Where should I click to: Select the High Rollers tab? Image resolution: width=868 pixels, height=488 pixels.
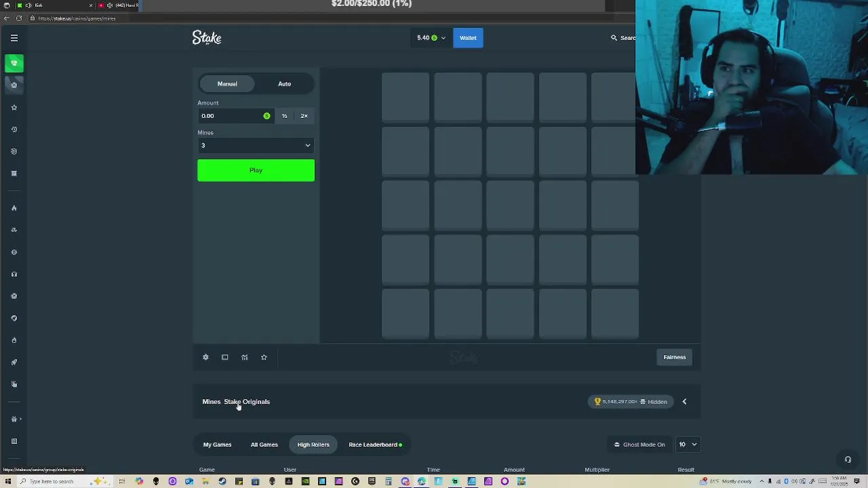[313, 445]
